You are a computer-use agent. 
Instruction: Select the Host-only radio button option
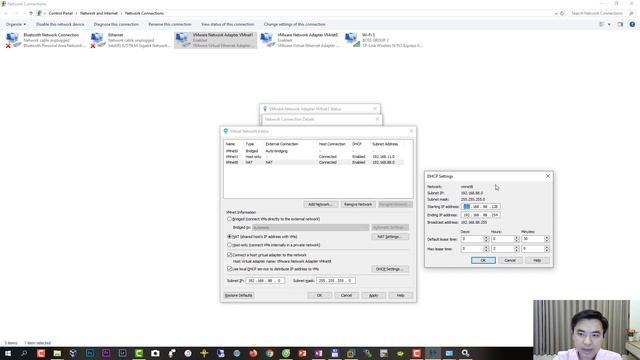tap(229, 245)
